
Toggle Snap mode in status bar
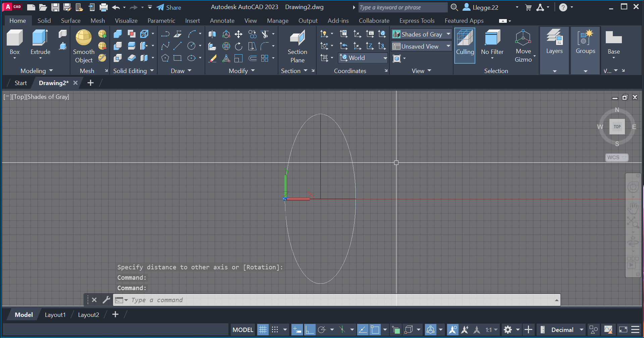pyautogui.click(x=275, y=330)
